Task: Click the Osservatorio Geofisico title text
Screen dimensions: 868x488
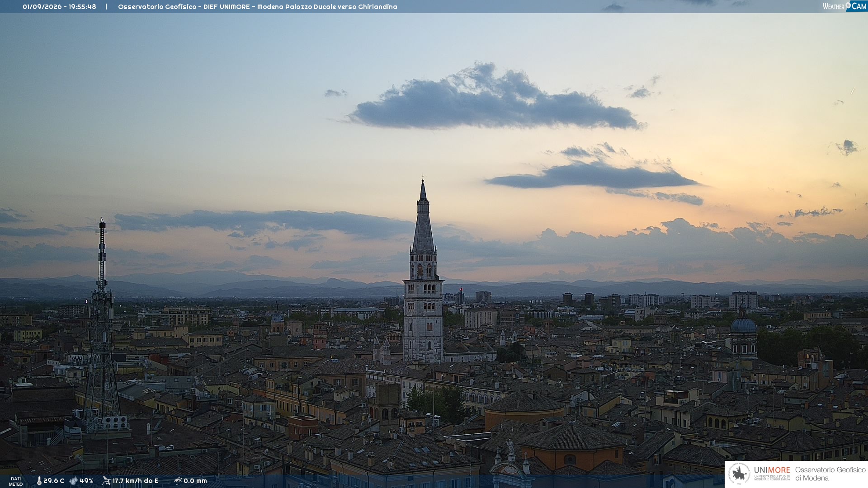Action: pos(157,7)
